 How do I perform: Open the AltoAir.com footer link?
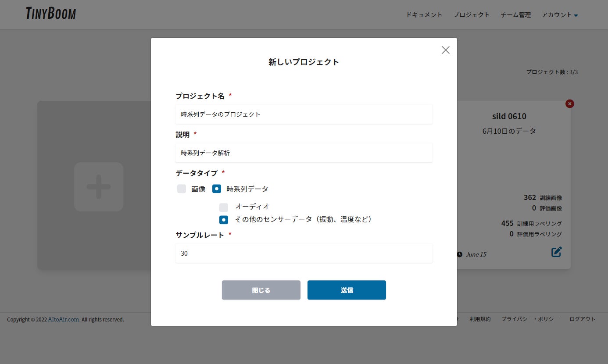pos(64,319)
